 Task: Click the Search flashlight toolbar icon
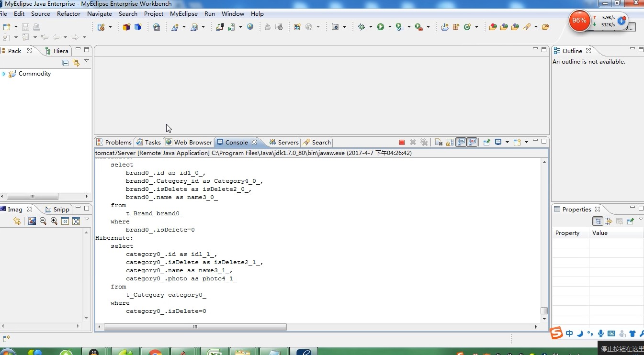click(527, 27)
